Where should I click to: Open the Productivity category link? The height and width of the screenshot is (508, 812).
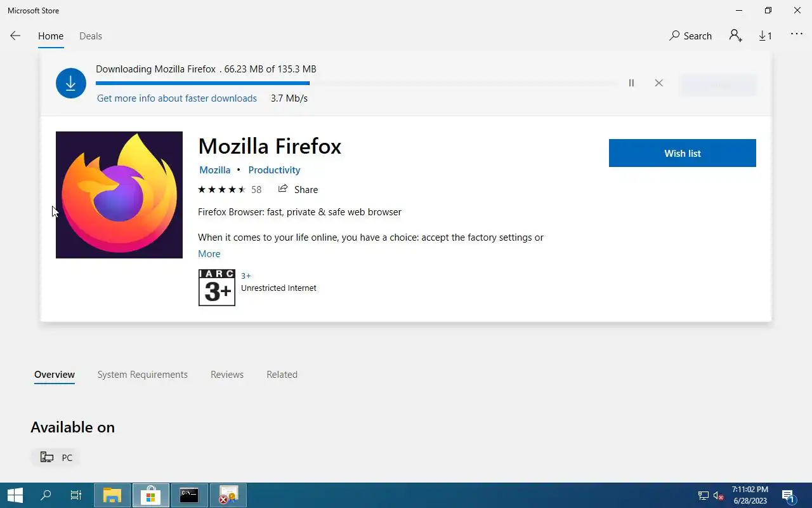tap(274, 170)
